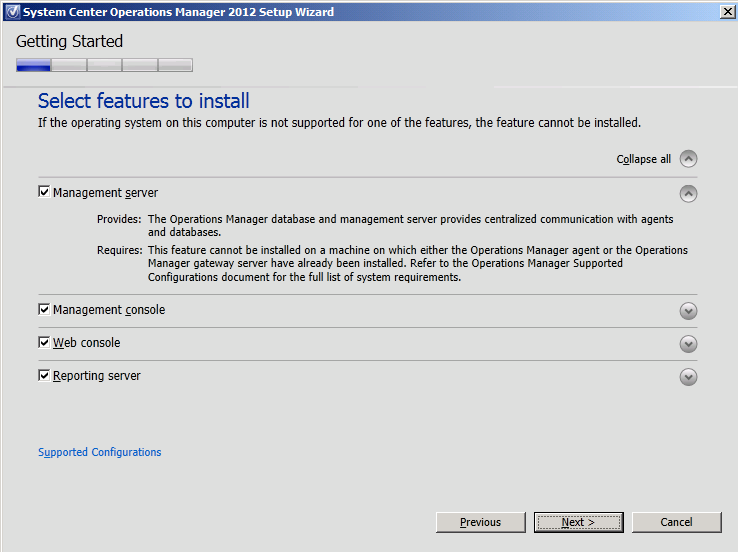Click the Reporting server label
This screenshot has width=738, height=552.
click(x=96, y=376)
